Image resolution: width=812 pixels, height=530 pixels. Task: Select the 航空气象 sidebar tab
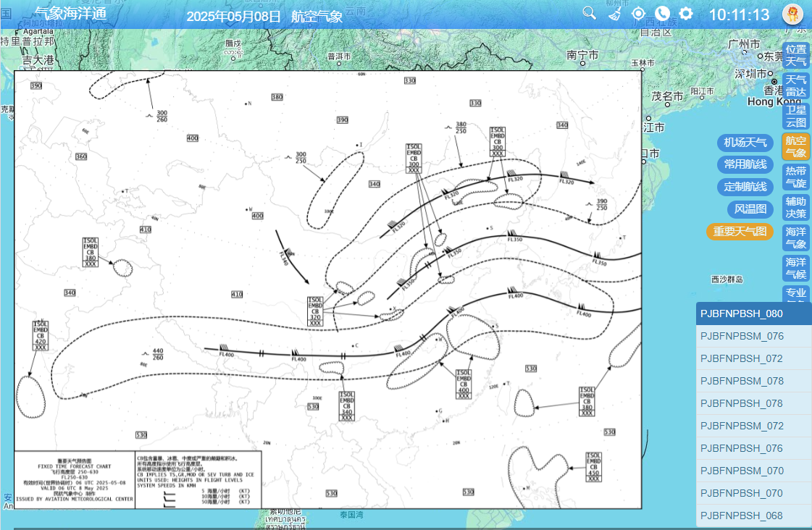(x=795, y=146)
